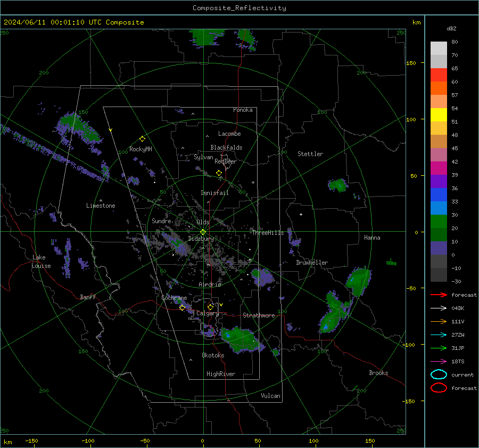Click the Blackfalds city label

pos(226,148)
